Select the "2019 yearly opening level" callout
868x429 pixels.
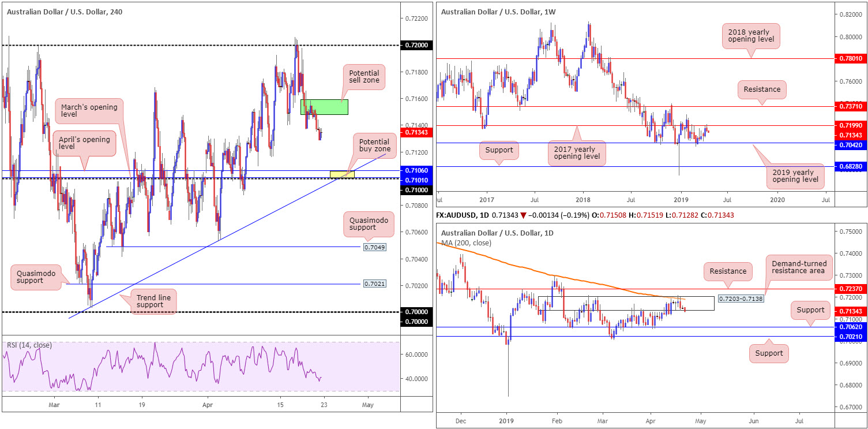click(x=794, y=174)
